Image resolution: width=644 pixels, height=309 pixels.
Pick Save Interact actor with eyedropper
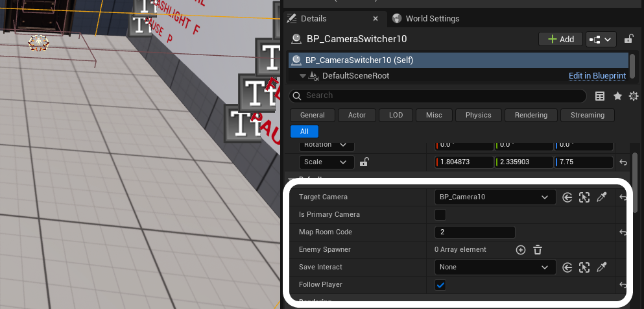coord(601,267)
